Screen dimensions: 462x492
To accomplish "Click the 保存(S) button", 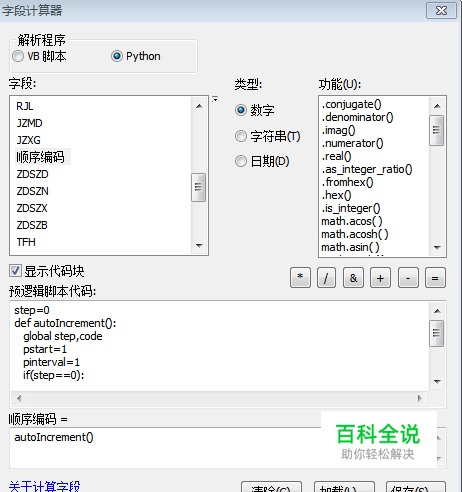I will tap(416, 487).
